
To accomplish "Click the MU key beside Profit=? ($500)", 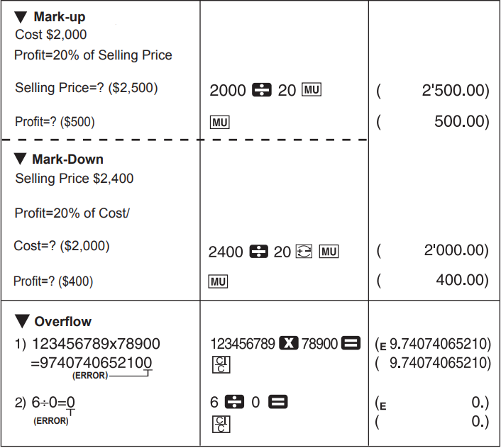I will (219, 123).
